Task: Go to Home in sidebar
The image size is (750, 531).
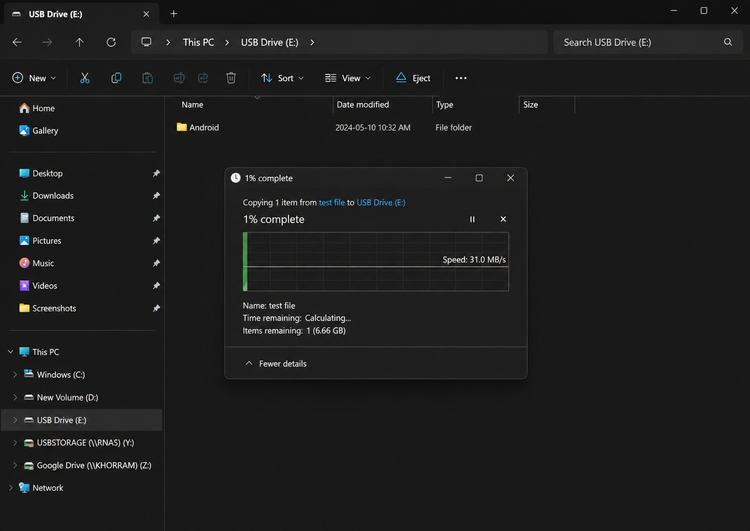Action: tap(37, 108)
